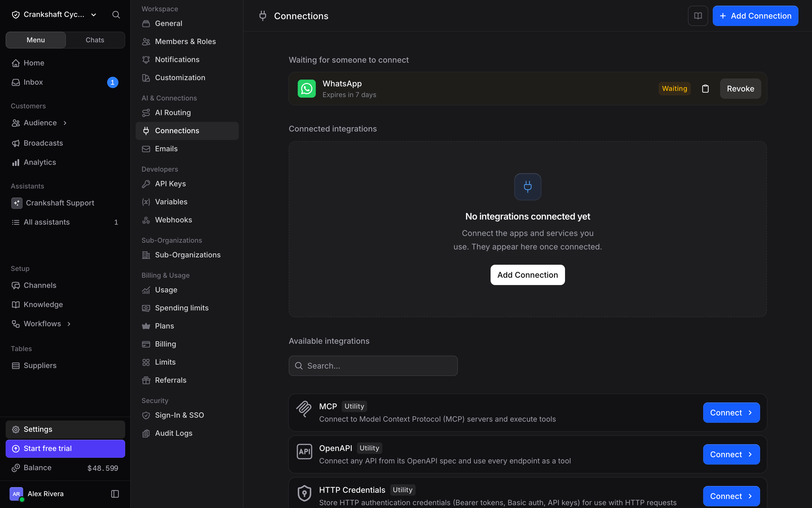
Task: Go to API Keys settings
Action: click(187, 184)
